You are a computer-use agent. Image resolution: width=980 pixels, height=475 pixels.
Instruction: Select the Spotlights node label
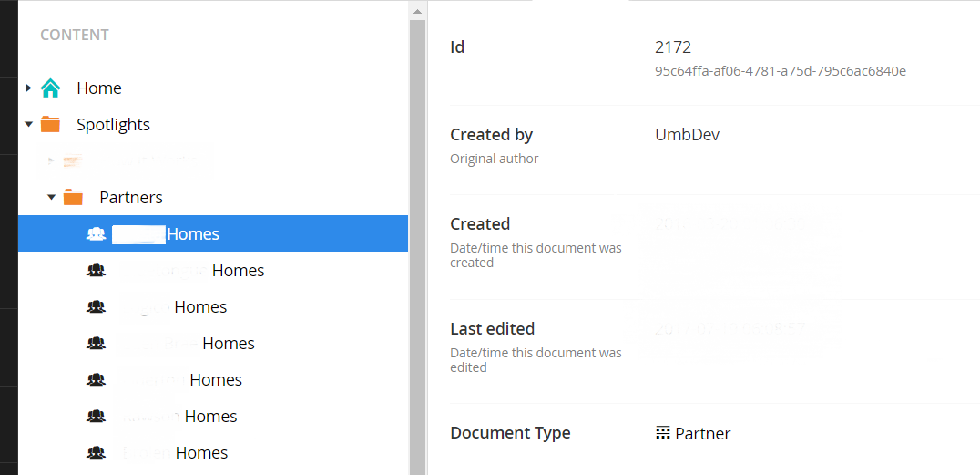[113, 125]
